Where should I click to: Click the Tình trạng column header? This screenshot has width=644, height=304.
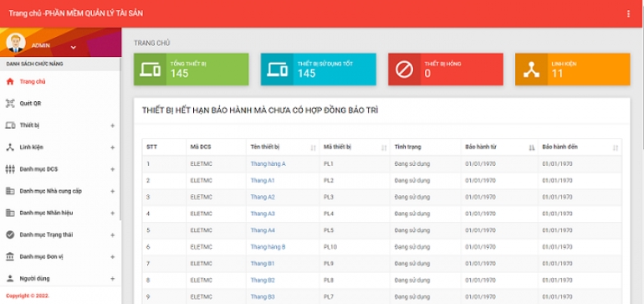(425, 147)
